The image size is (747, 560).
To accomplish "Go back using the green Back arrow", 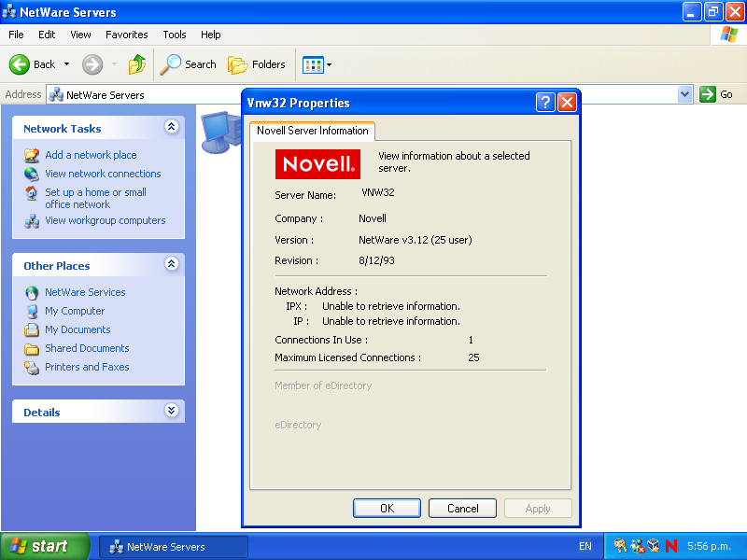I will point(20,64).
